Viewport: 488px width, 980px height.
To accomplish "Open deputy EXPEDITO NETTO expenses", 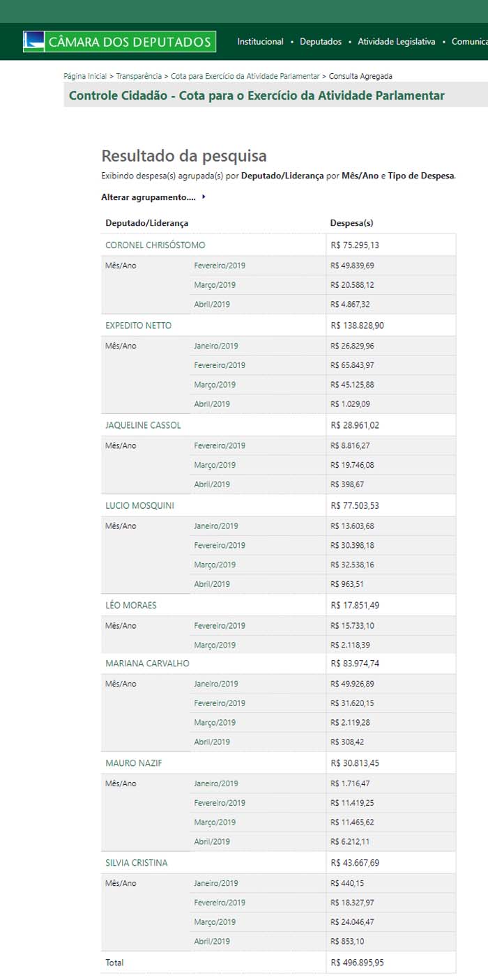I will coord(138,326).
